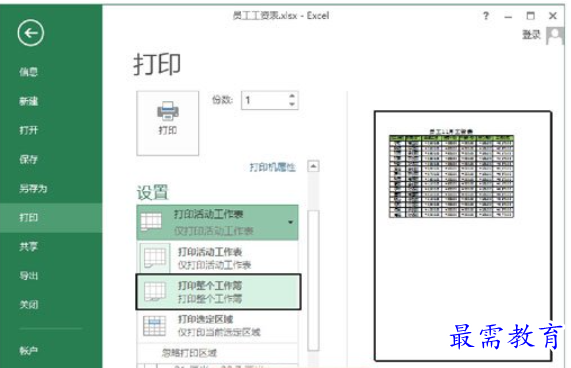Toggle 忽略打印区域 option
This screenshot has width=571, height=368.
coord(217,353)
